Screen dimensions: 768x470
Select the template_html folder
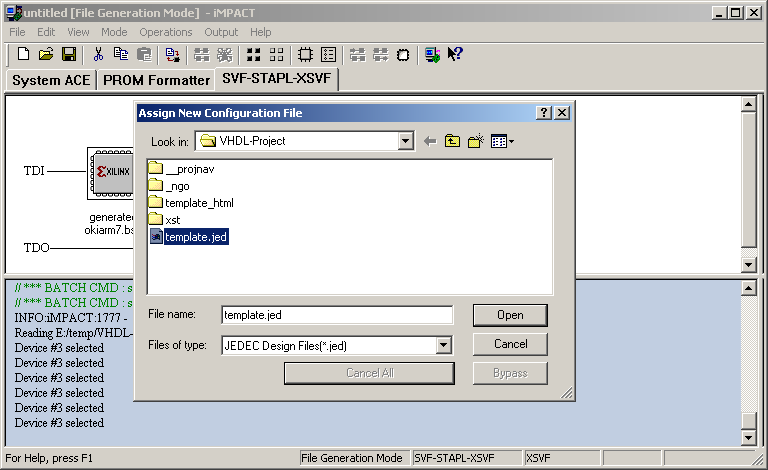[x=191, y=203]
